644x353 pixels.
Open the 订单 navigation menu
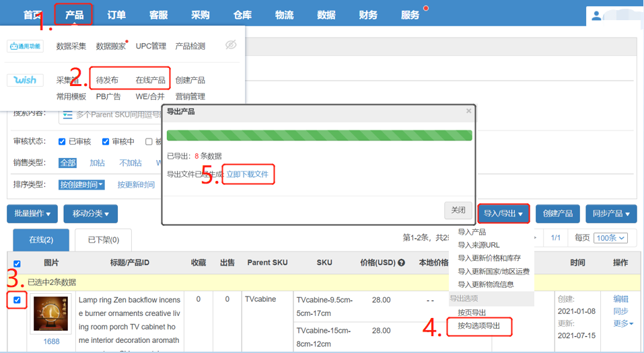click(116, 15)
